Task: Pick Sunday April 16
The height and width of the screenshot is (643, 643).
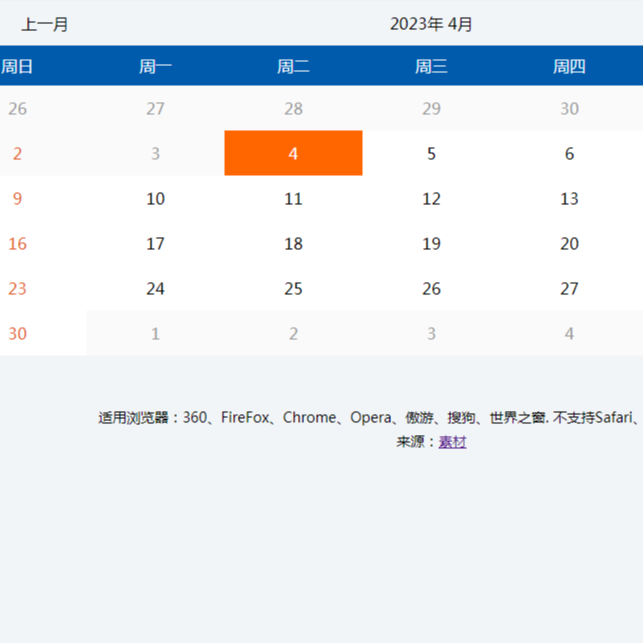Action: [x=17, y=243]
